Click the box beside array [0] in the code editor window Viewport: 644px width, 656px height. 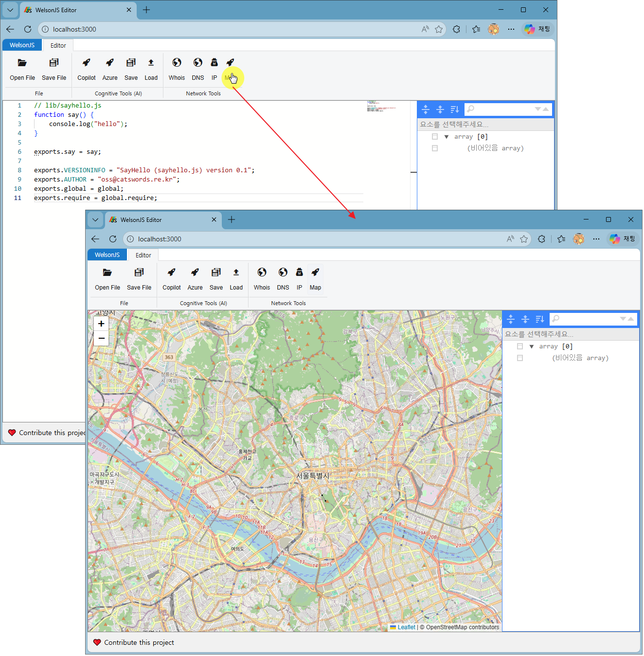[435, 137]
